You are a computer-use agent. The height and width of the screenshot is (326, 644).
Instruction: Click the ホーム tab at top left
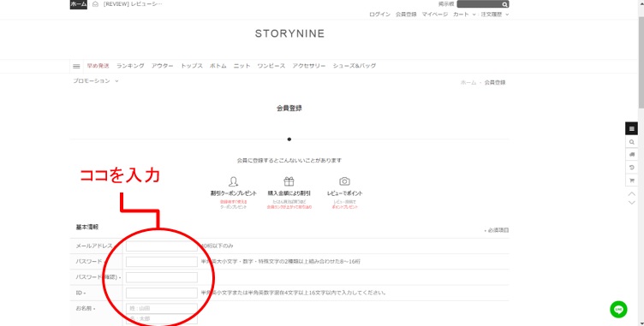pyautogui.click(x=79, y=4)
